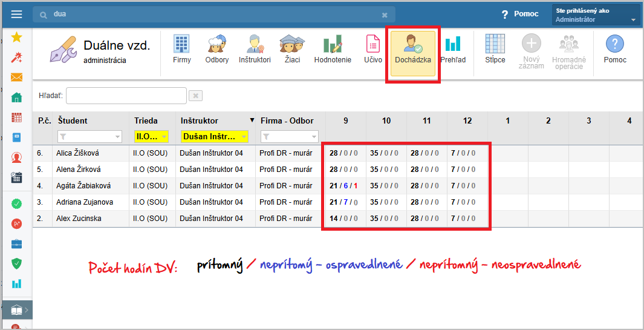The height and width of the screenshot is (330, 644).
Task: Click the Pomoc link in top bar
Action: 520,15
